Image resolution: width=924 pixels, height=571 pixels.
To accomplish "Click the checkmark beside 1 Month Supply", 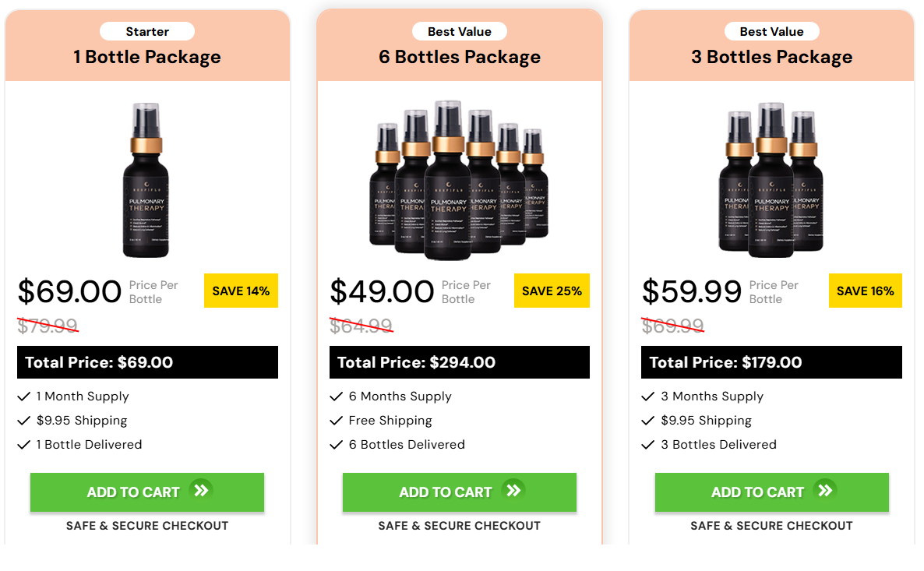I will [24, 397].
